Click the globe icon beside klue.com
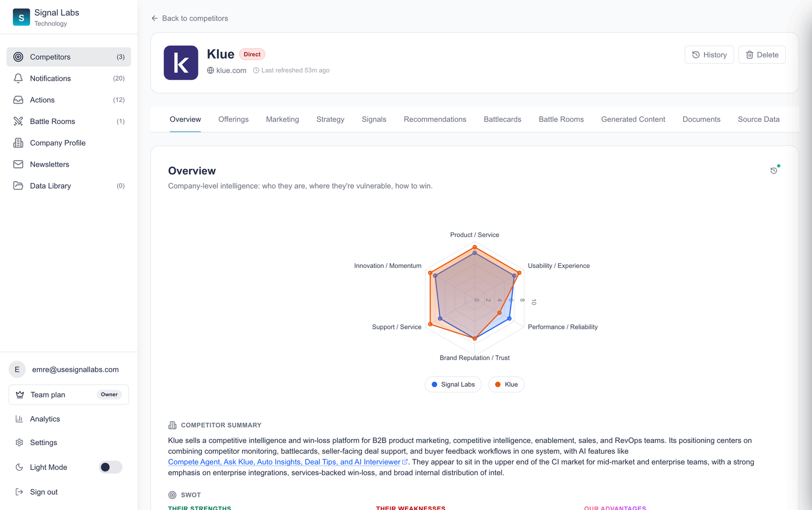 coord(211,71)
